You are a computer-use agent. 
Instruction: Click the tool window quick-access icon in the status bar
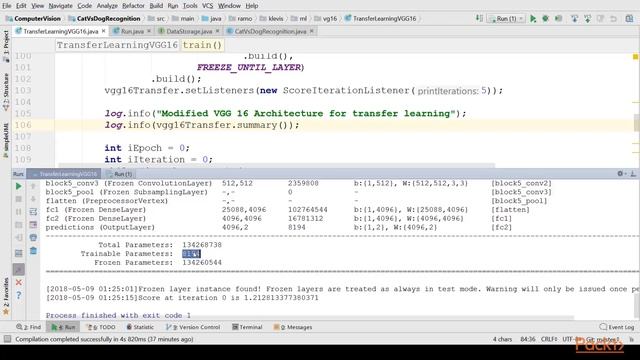tap(7, 339)
